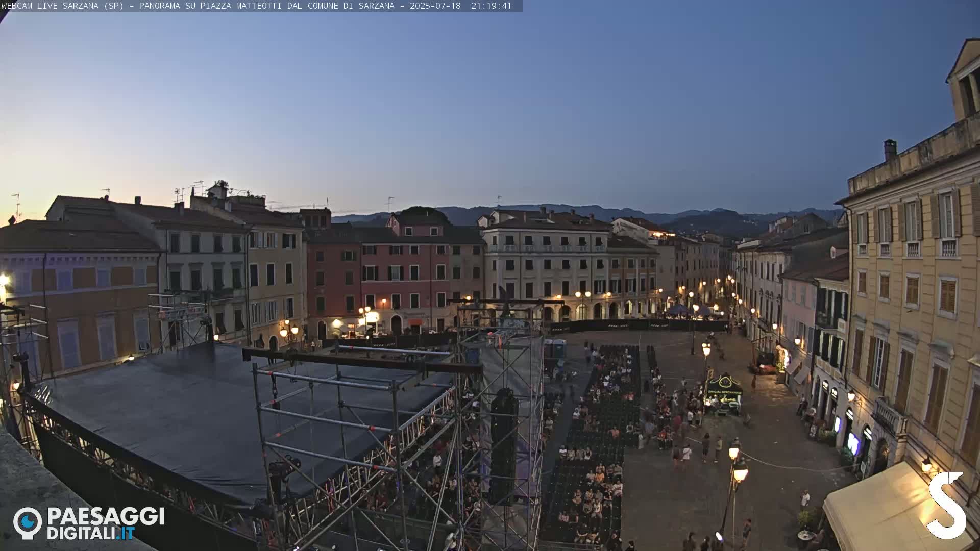Click the Paesaggi Digitali eye logo icon
The image size is (980, 551).
point(28,523)
